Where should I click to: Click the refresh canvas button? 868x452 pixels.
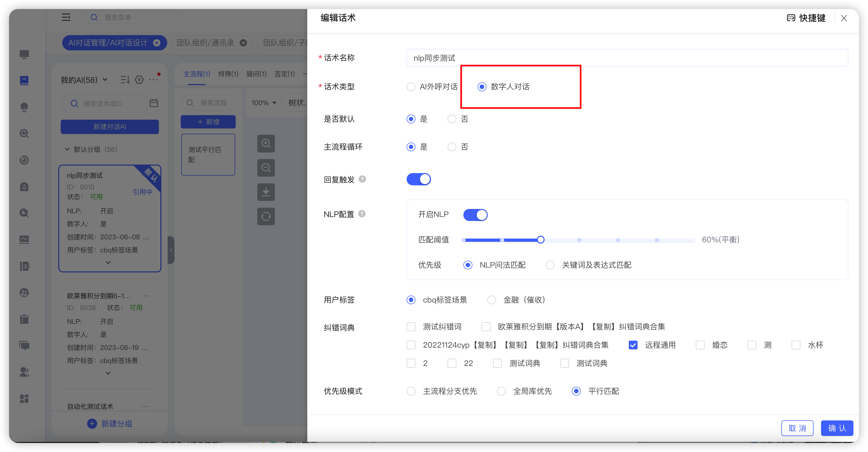point(266,216)
